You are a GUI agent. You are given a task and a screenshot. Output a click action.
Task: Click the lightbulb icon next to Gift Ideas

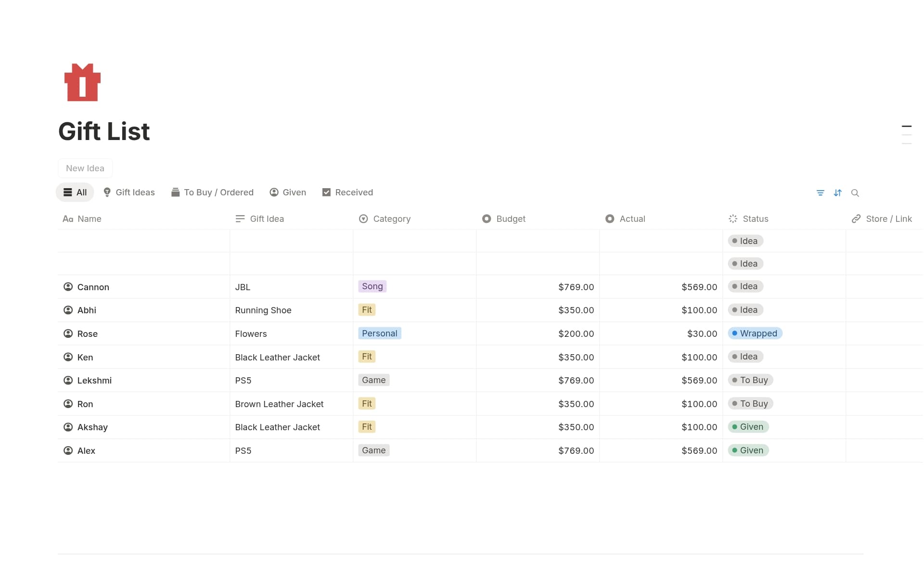(106, 192)
